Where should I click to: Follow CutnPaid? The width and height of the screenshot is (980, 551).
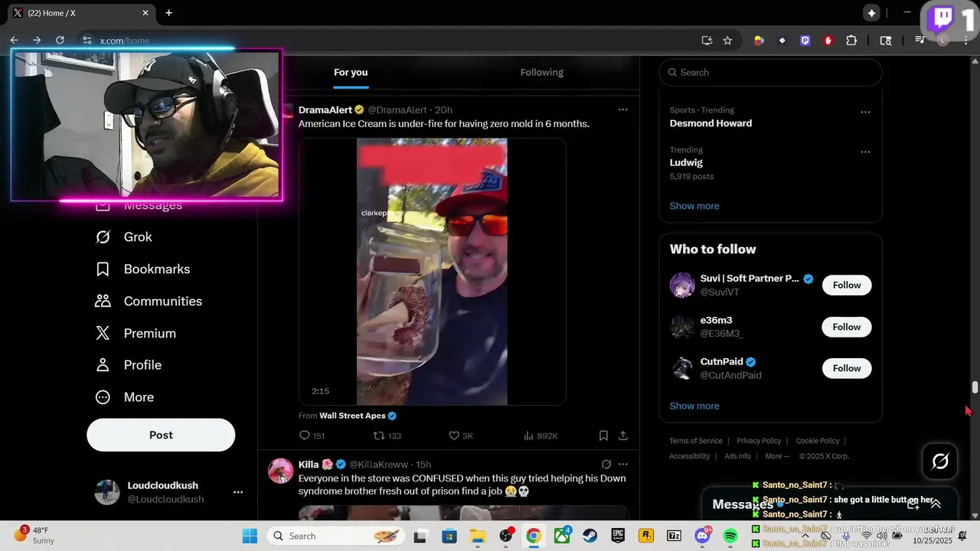pos(847,368)
